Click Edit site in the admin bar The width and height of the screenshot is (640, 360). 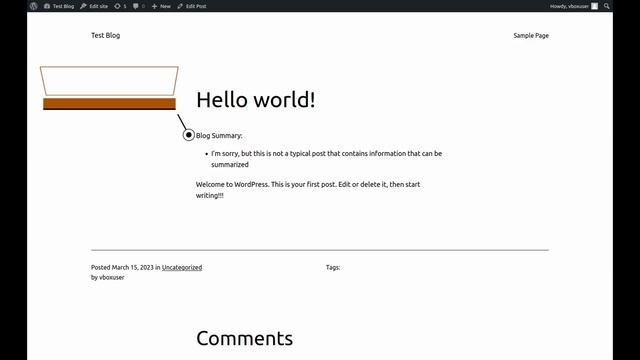coord(94,6)
